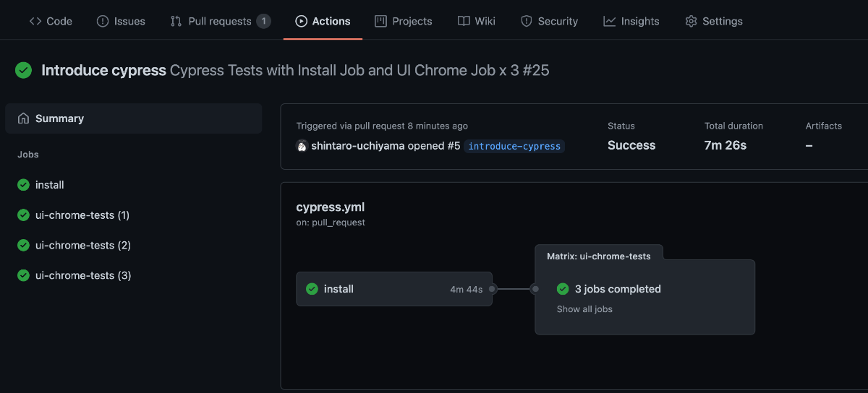Open the Wiki tab
This screenshot has height=393, width=868.
[477, 21]
